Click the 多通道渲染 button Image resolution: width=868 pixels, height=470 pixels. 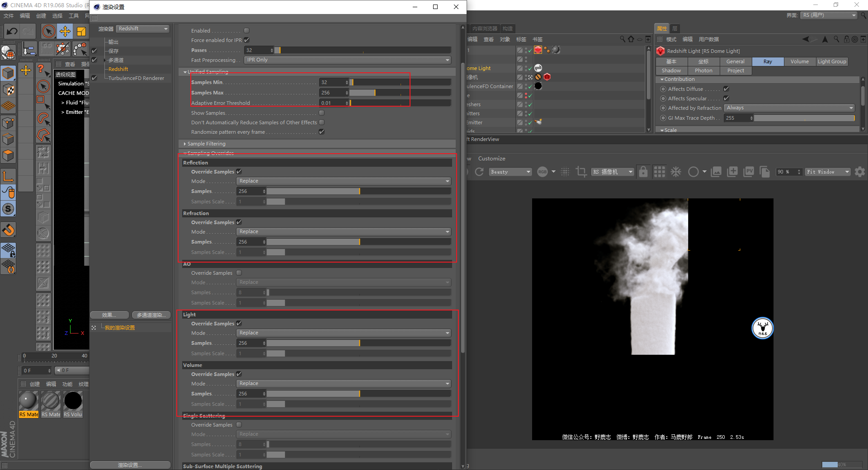click(151, 315)
